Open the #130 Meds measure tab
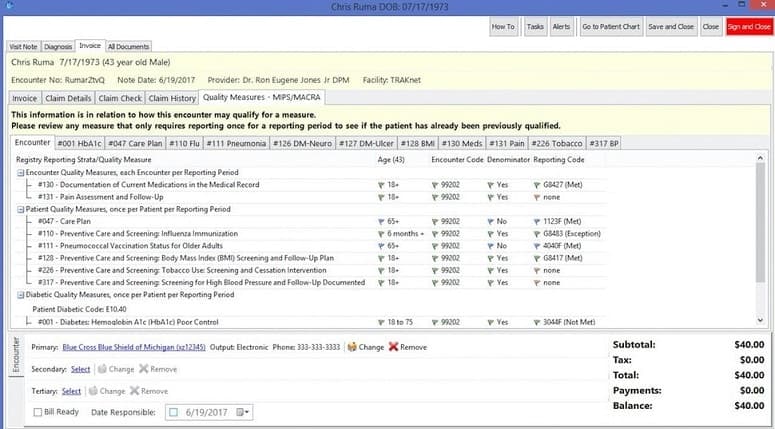 point(462,143)
